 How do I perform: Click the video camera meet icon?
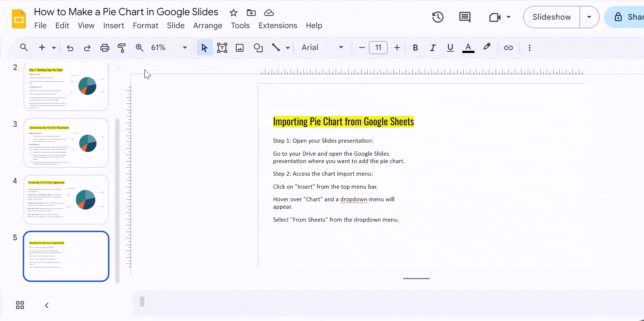coord(495,17)
